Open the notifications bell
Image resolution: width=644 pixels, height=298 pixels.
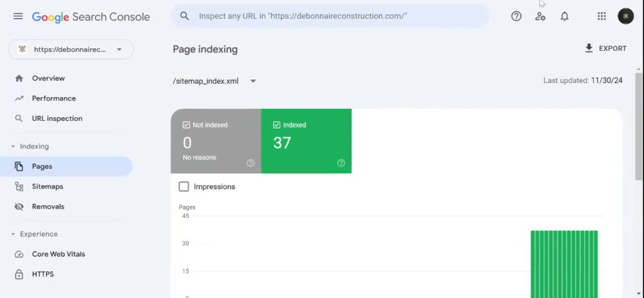pos(564,16)
